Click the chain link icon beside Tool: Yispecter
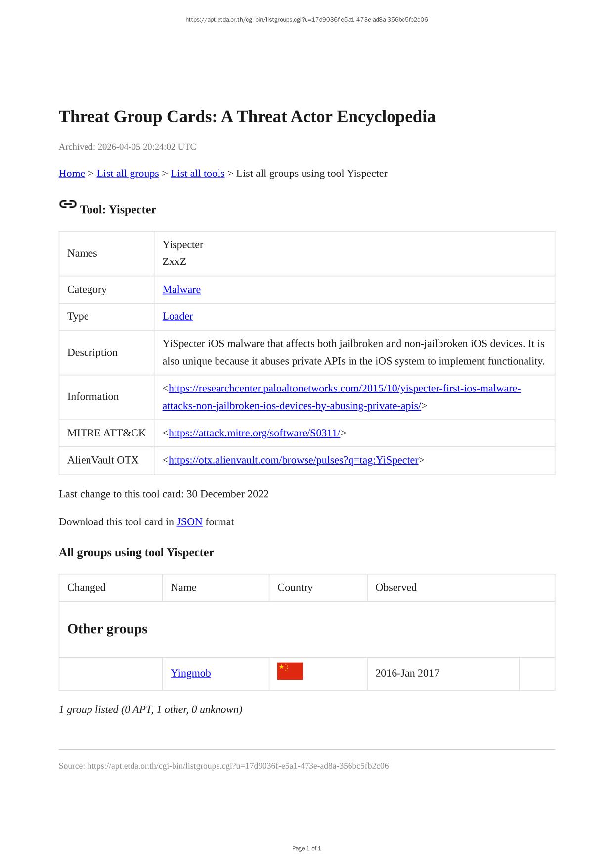The width and height of the screenshot is (614, 868). pos(68,204)
